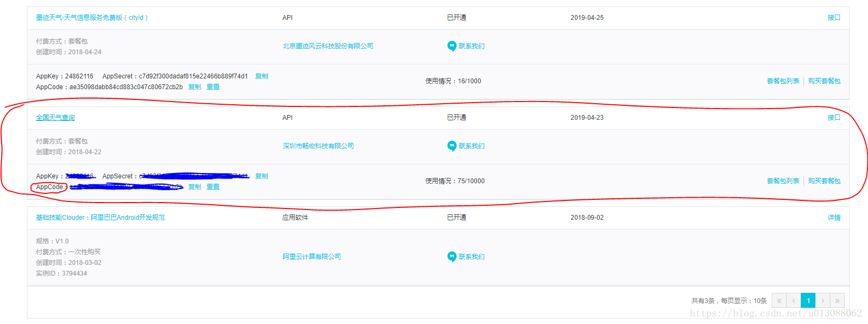Image resolution: width=868 pixels, height=324 pixels.
Task: Open the 全国天气查询 product link
Action: (55, 118)
